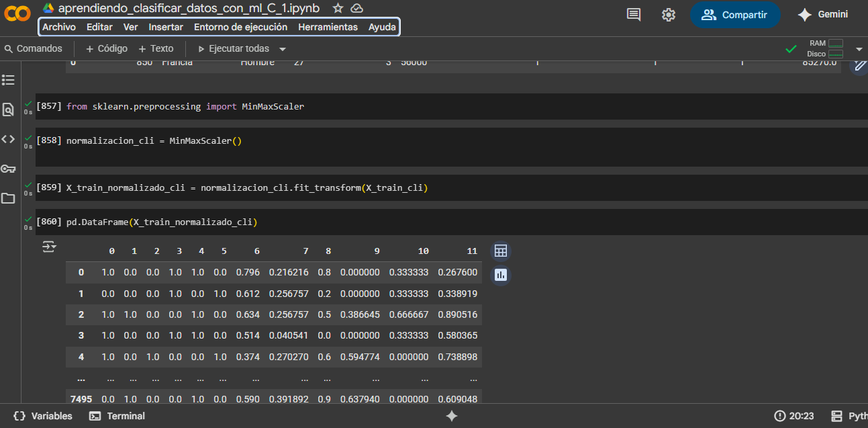Open the files folder sidebar icon
This screenshot has height=428, width=868.
coord(8,198)
